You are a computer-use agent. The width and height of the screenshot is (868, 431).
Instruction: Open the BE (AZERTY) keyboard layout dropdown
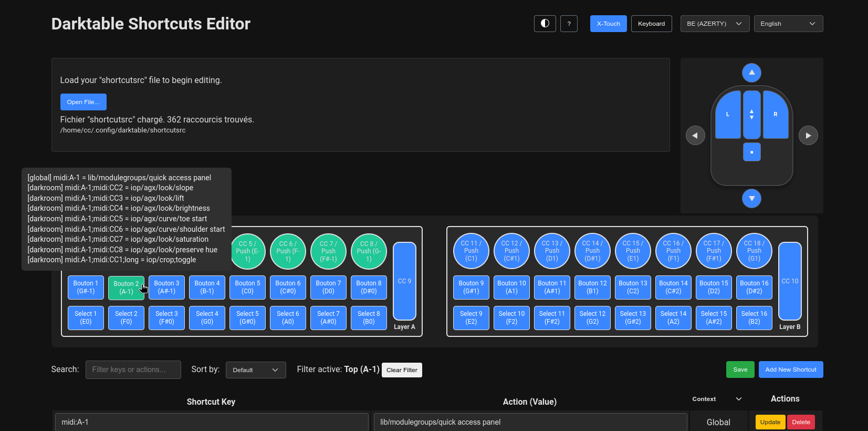click(x=714, y=24)
